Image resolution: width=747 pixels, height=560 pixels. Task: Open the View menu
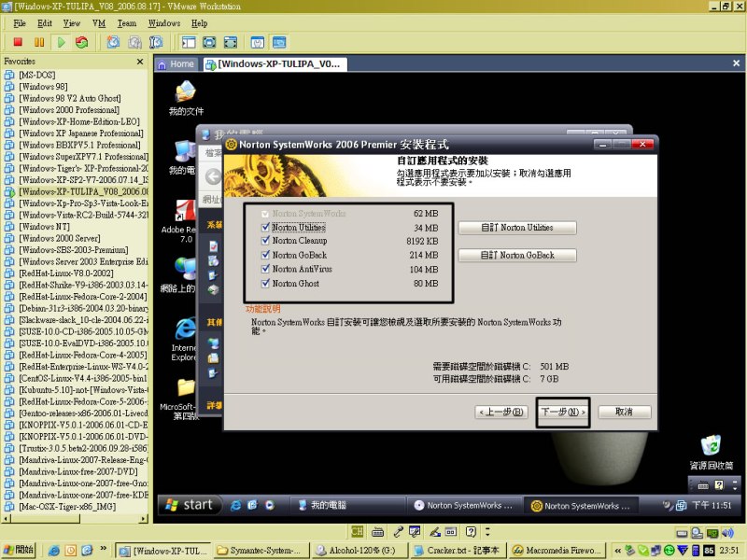coord(72,23)
